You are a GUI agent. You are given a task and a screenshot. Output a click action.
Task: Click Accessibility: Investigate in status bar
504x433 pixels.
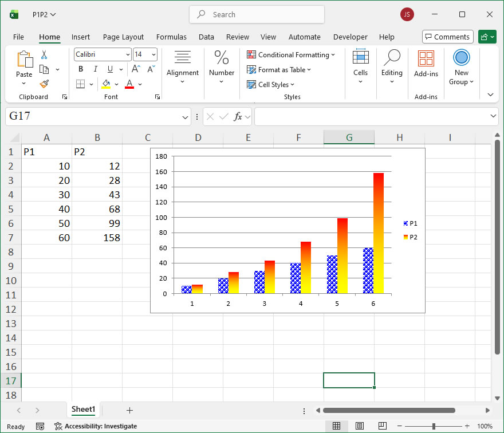(x=96, y=426)
